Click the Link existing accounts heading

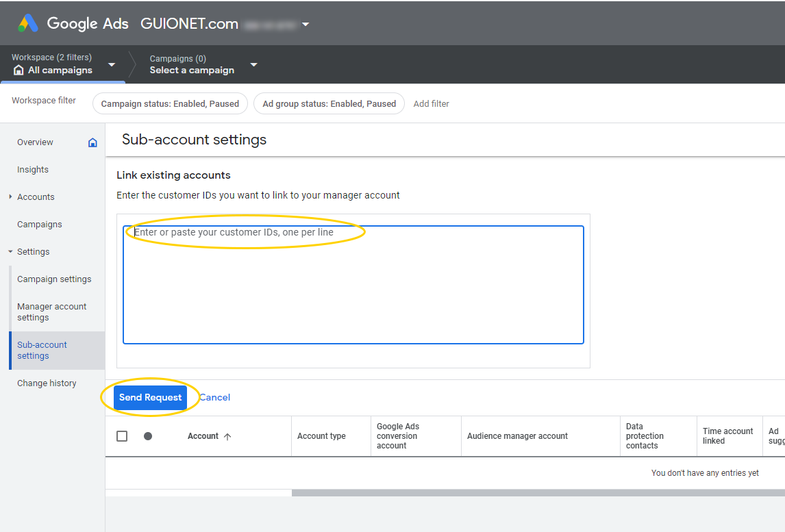tap(174, 175)
